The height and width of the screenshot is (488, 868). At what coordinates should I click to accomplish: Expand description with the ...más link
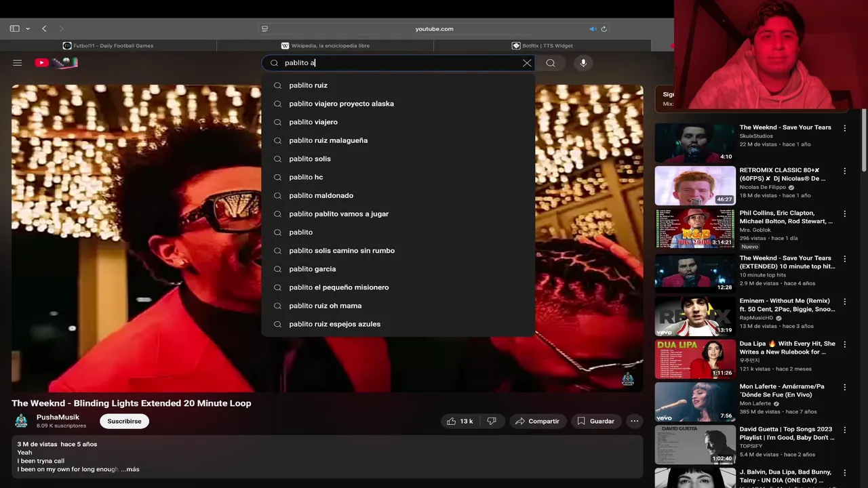pyautogui.click(x=132, y=469)
